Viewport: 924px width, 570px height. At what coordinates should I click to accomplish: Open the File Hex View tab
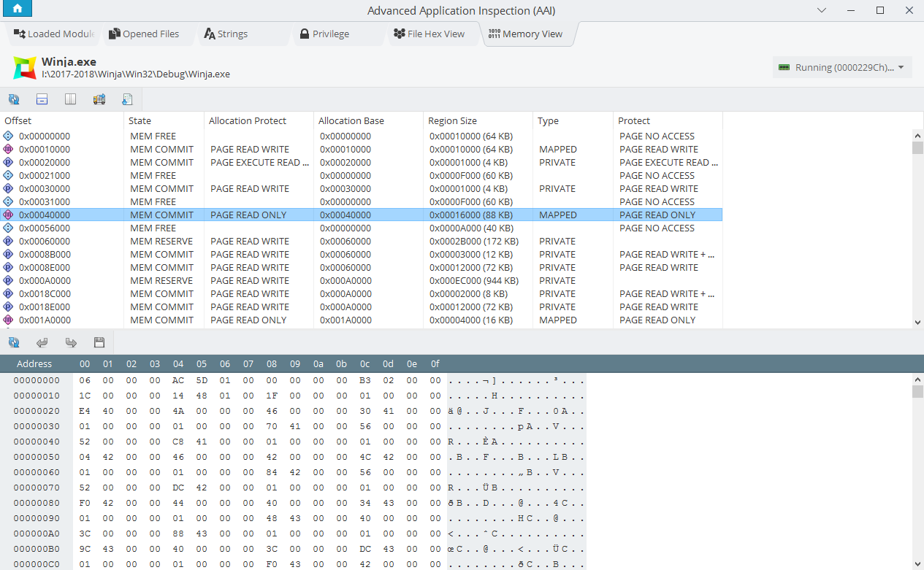coord(429,34)
